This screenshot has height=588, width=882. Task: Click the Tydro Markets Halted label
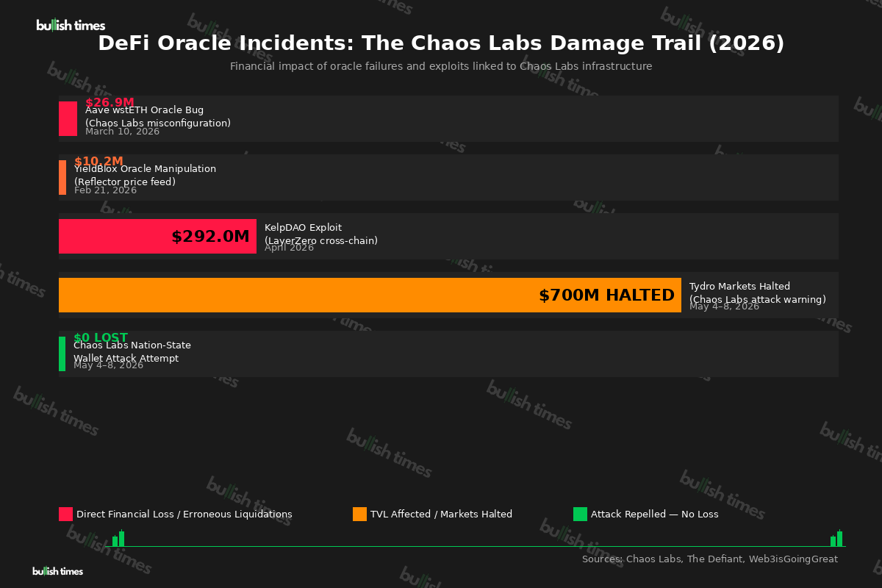pos(739,287)
